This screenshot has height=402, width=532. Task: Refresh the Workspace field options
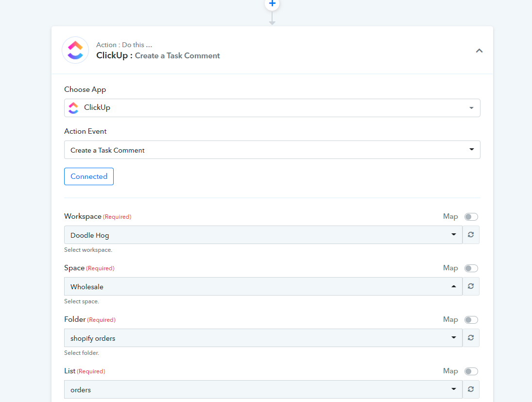[x=471, y=235]
